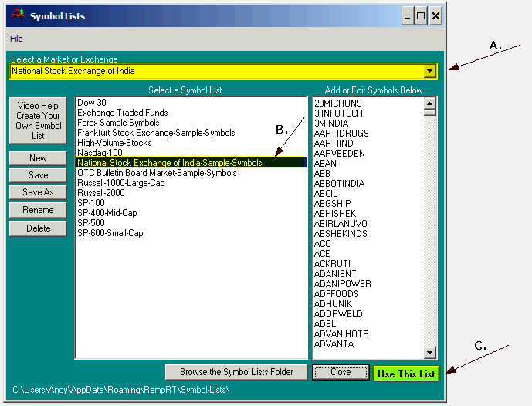Click the ADHUNIK symbol

[x=334, y=304]
